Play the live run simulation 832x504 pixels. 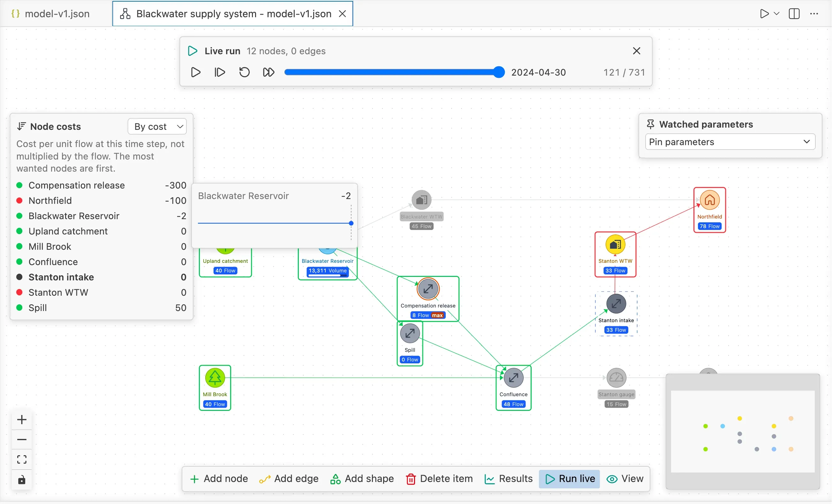pos(195,72)
